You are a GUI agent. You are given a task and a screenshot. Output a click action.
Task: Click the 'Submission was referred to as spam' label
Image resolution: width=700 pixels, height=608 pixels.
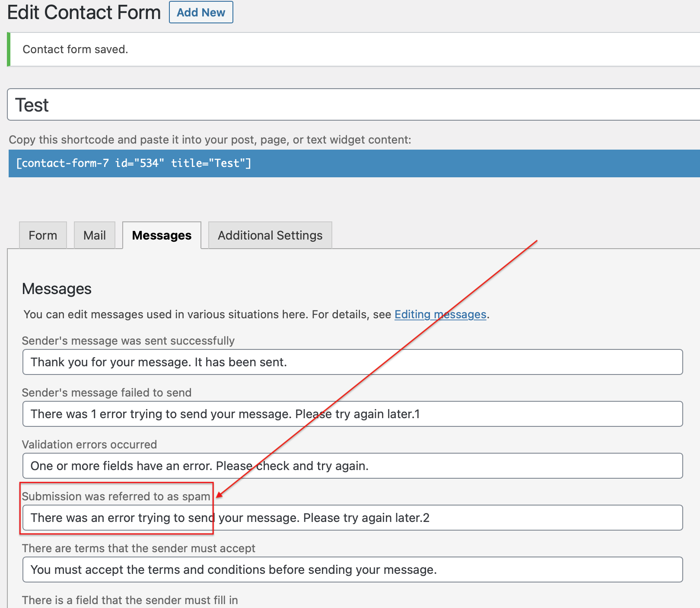pos(116,496)
